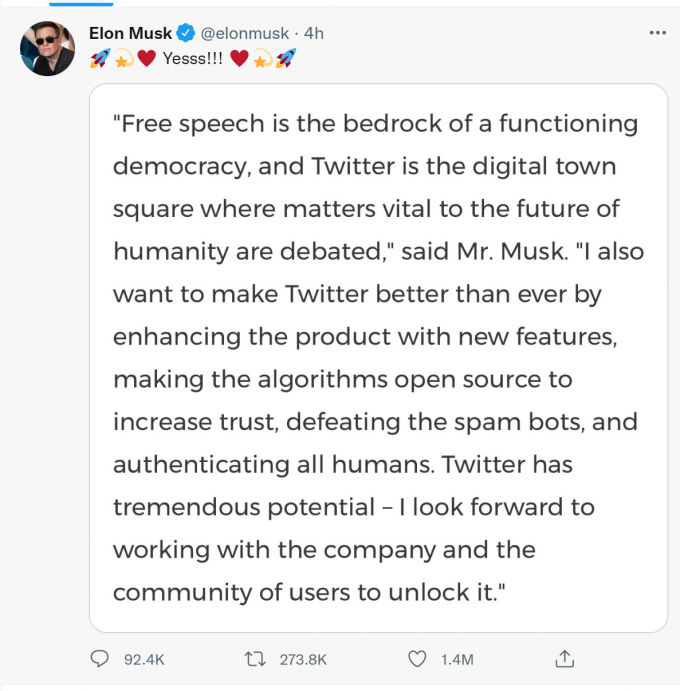Click the 273.8K retweet count
680x691 pixels.
tap(302, 660)
